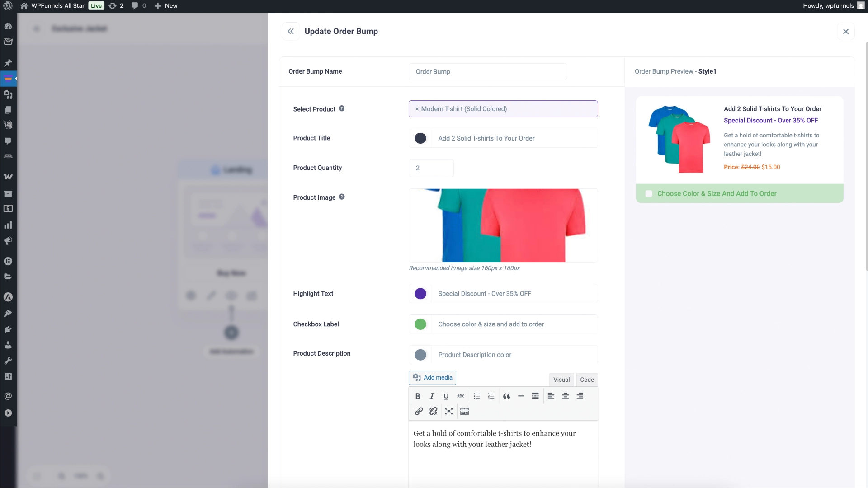Click the Add media button
The width and height of the screenshot is (868, 488).
click(432, 377)
